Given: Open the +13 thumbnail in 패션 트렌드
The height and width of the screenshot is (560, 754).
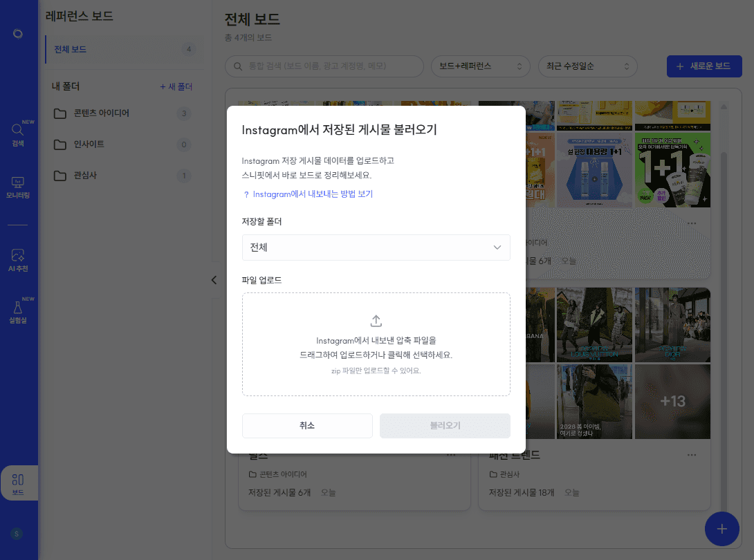Looking at the screenshot, I should point(672,402).
